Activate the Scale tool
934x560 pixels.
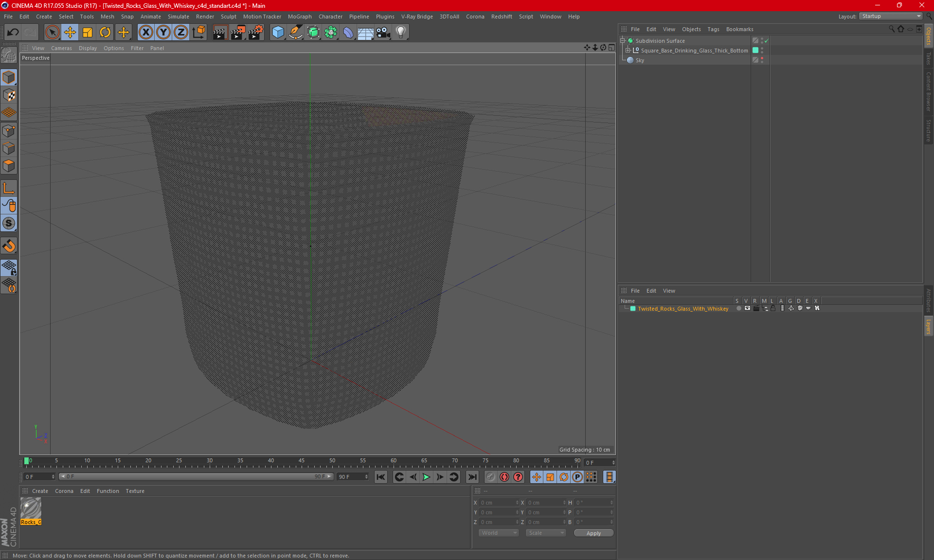pyautogui.click(x=88, y=32)
